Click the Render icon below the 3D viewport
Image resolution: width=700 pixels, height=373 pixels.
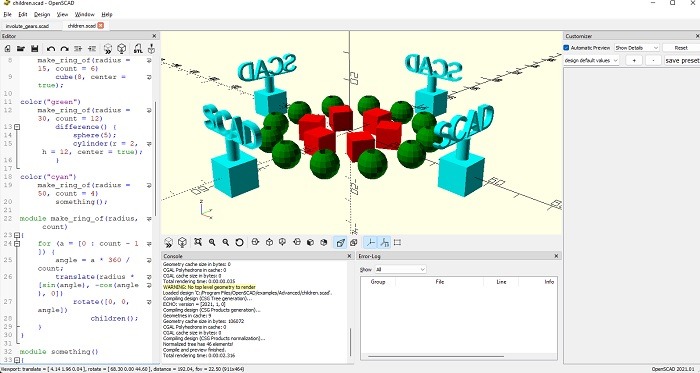coord(182,242)
